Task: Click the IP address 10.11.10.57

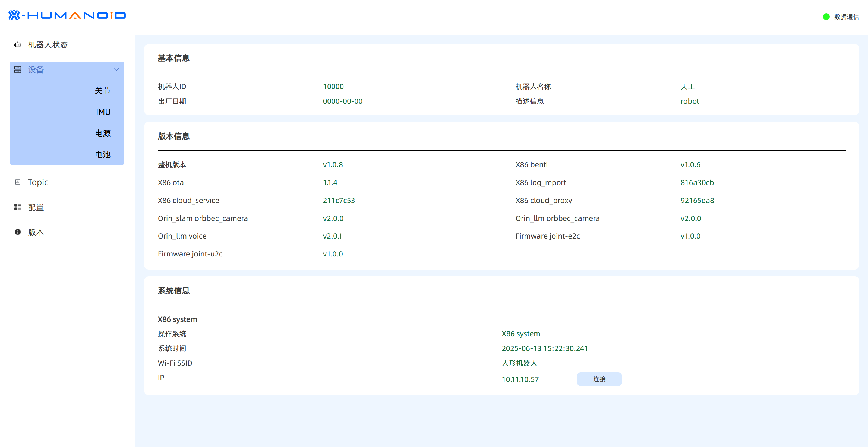Action: click(x=520, y=379)
